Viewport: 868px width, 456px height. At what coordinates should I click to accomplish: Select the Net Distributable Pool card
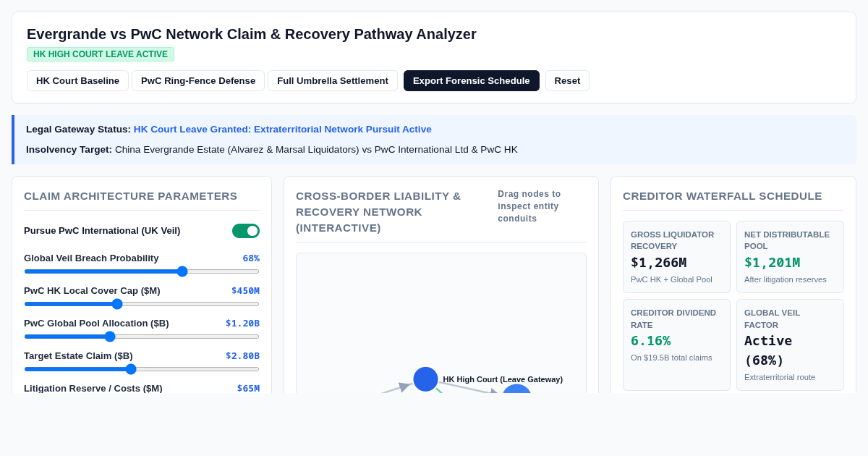790,257
